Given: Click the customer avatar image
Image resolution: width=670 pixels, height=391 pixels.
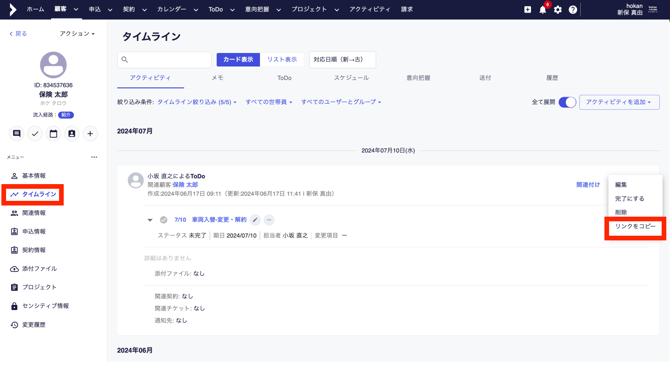Looking at the screenshot, I should pyautogui.click(x=53, y=65).
